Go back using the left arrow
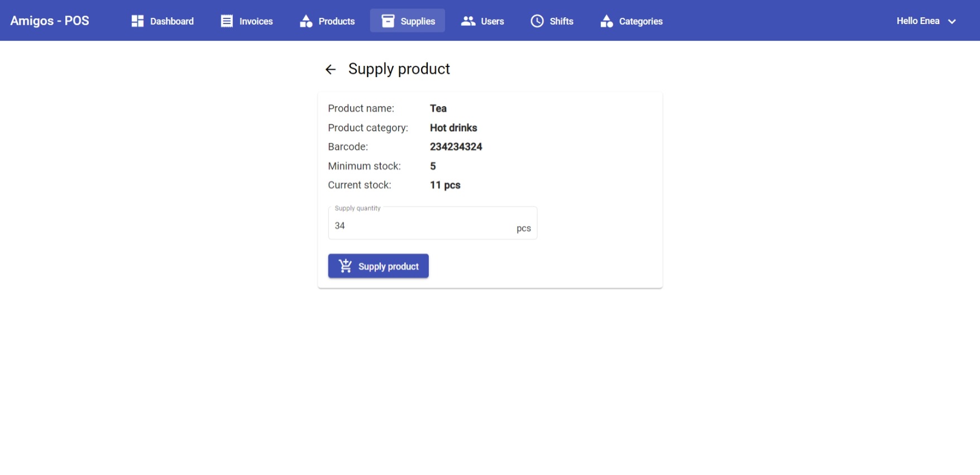This screenshot has height=475, width=980. point(331,69)
